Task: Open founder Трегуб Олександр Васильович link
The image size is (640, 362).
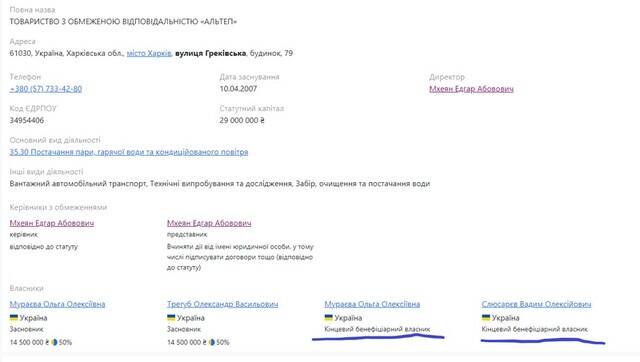Action: (222, 304)
